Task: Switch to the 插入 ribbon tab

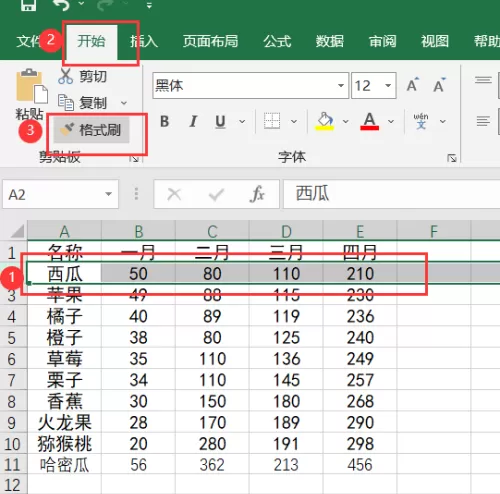Action: tap(144, 41)
